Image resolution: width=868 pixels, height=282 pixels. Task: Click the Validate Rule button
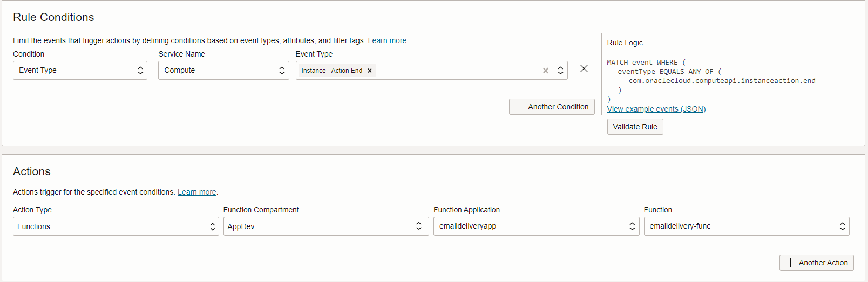coord(635,127)
